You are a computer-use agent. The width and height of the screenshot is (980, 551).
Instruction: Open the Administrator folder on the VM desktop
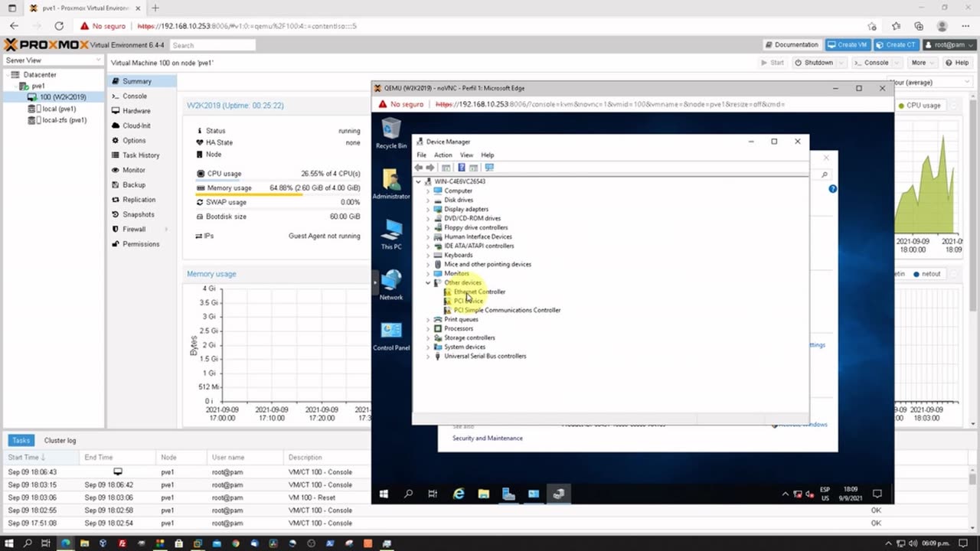391,183
